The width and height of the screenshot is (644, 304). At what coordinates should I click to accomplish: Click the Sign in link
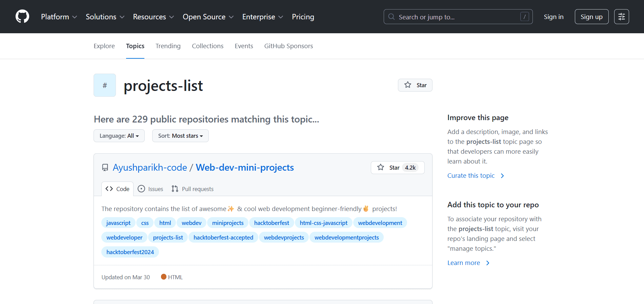point(554,17)
